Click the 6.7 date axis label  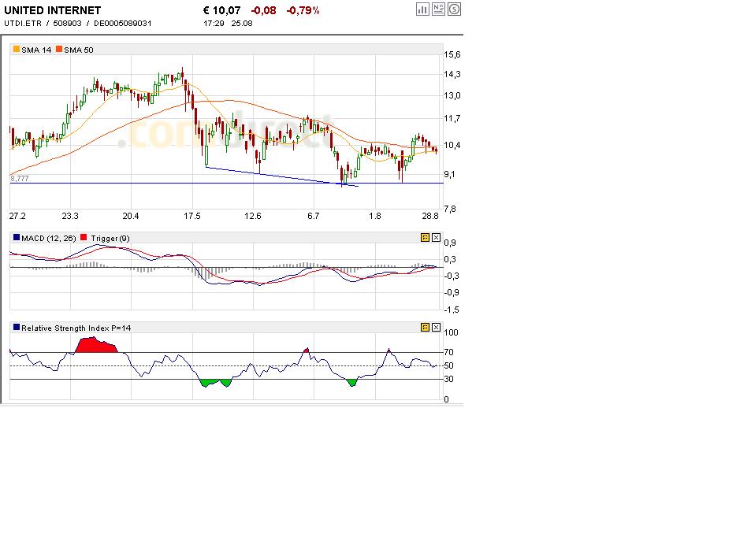pos(313,216)
